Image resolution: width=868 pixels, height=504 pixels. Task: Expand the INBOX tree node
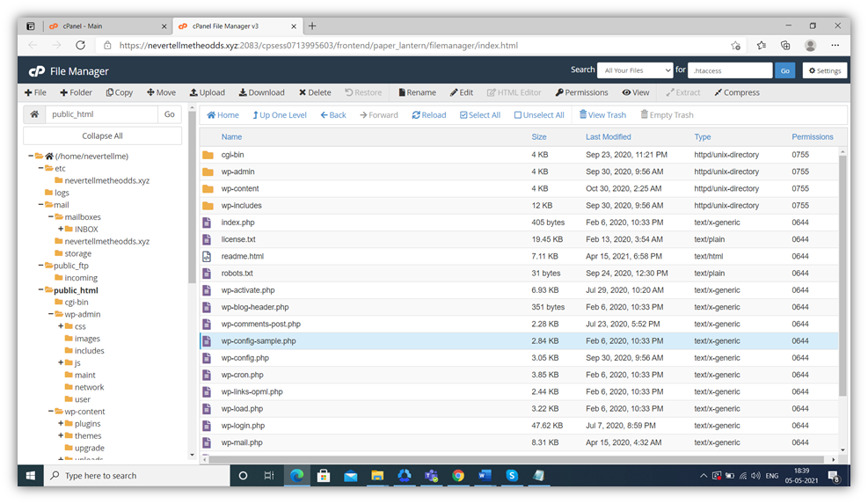pos(61,229)
